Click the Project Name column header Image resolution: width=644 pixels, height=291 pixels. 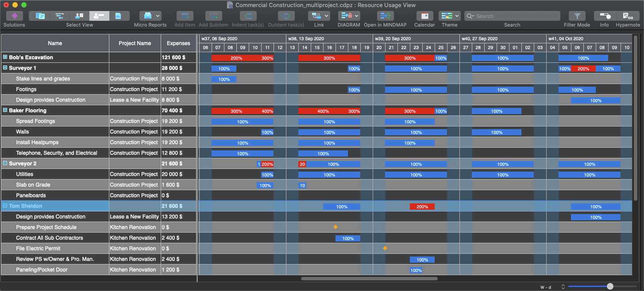pyautogui.click(x=135, y=43)
